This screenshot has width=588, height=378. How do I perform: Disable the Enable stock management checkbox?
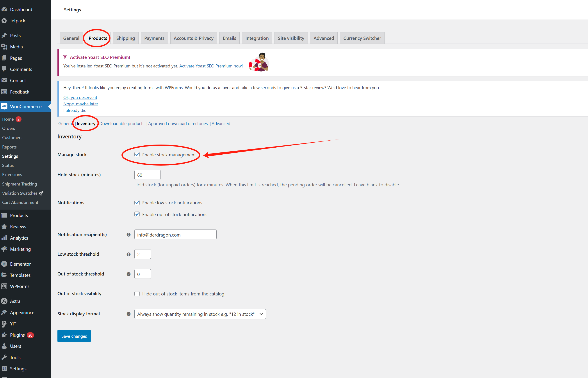tap(137, 155)
